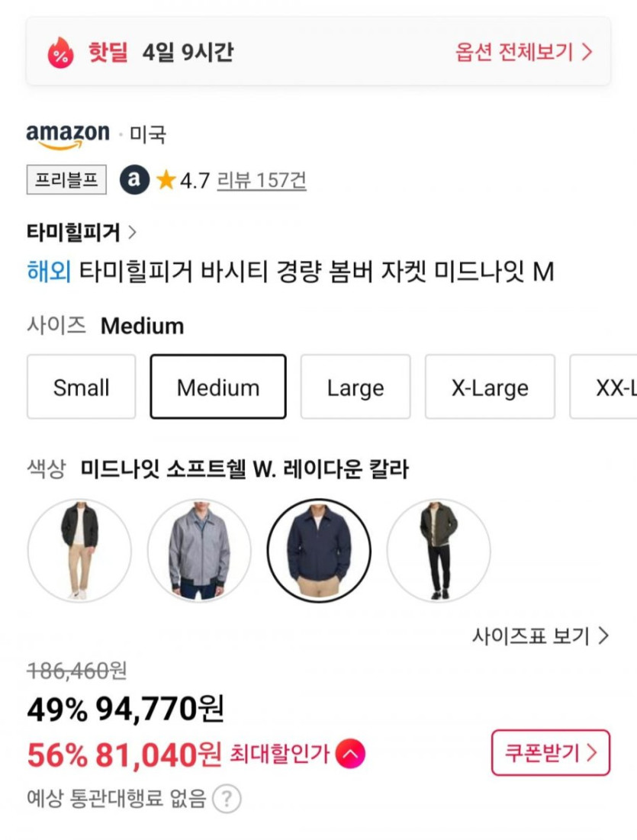Click the yellow rating star icon
This screenshot has width=637, height=840.
[166, 181]
